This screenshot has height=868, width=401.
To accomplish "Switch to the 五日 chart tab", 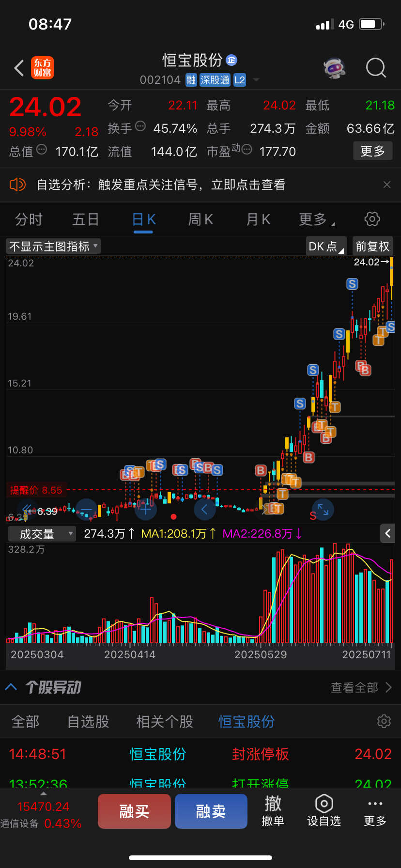I will 86,219.
